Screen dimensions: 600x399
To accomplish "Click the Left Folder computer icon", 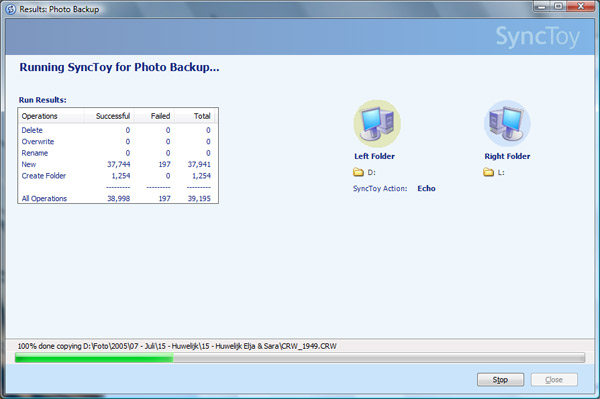I will click(x=377, y=124).
